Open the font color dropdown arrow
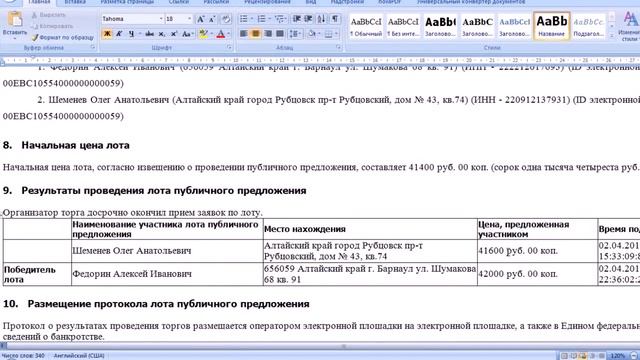The image size is (640, 360). tap(229, 34)
